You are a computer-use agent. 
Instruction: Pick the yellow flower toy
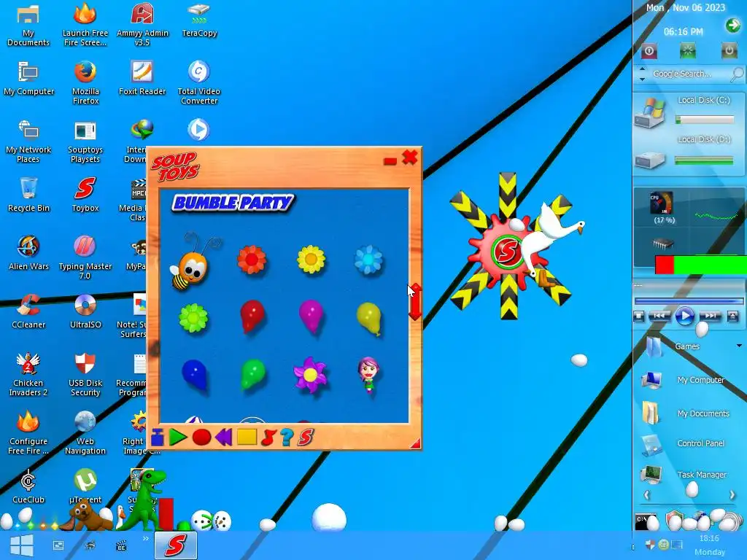click(x=311, y=260)
